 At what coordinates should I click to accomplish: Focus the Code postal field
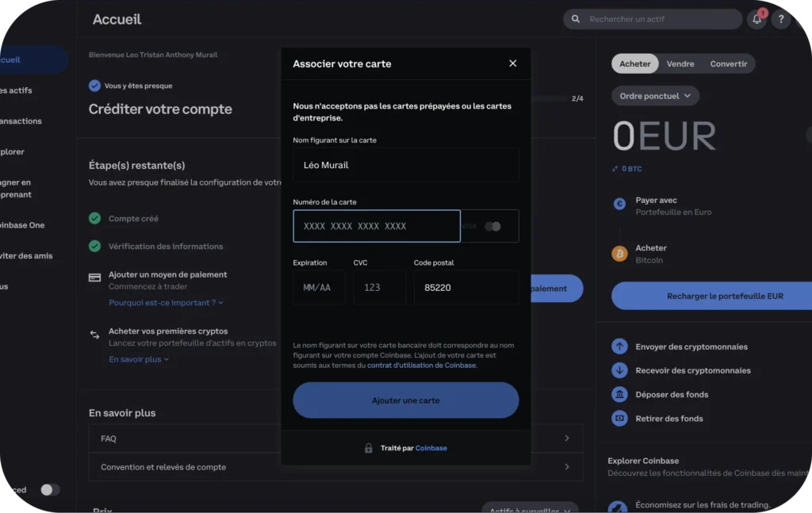tap(466, 287)
